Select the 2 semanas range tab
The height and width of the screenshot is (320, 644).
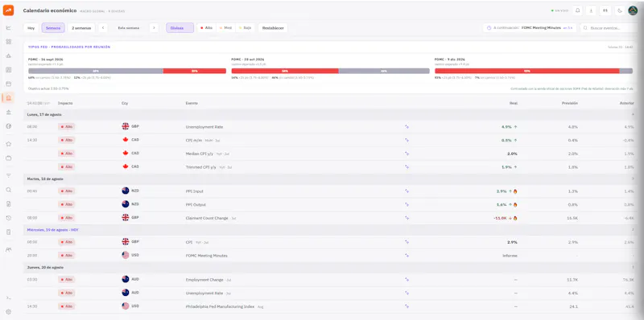[x=81, y=28]
